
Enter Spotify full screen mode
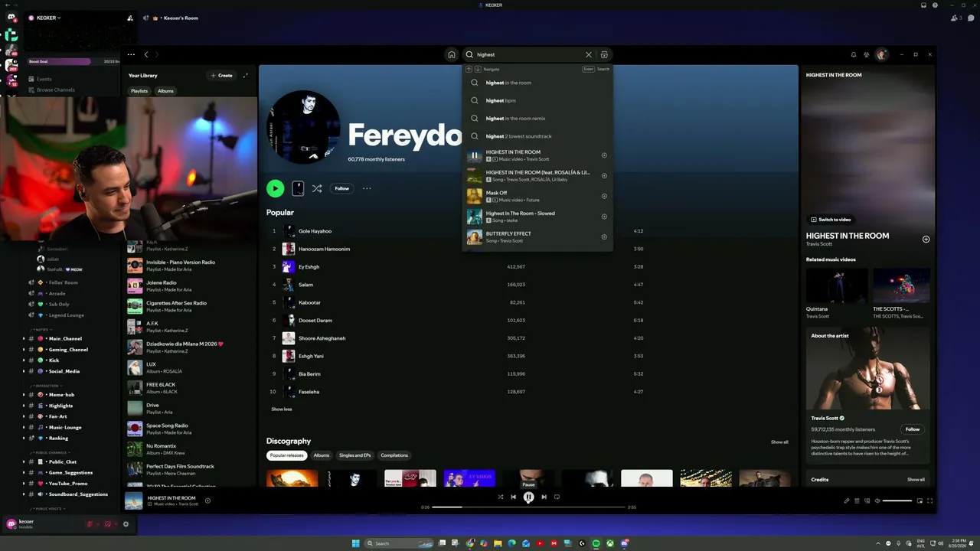(x=929, y=500)
